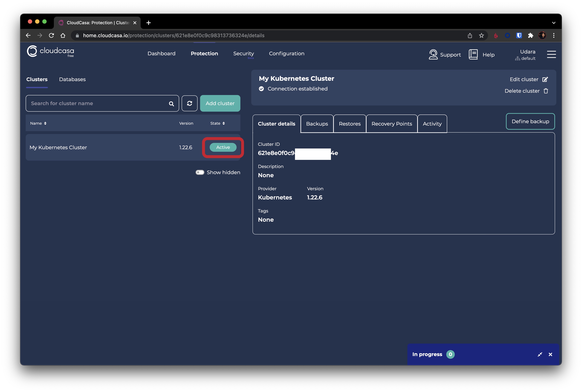
Task: Click Add cluster button
Action: (x=220, y=103)
